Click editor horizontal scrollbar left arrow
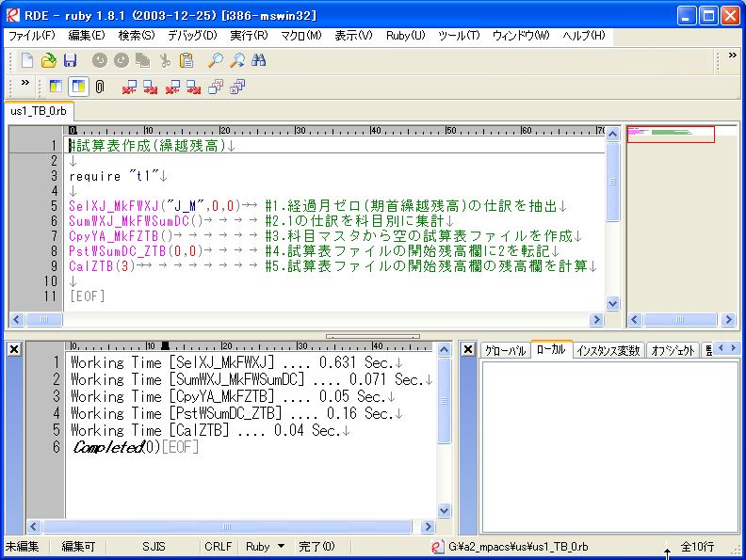Image resolution: width=746 pixels, height=560 pixels. [x=17, y=319]
